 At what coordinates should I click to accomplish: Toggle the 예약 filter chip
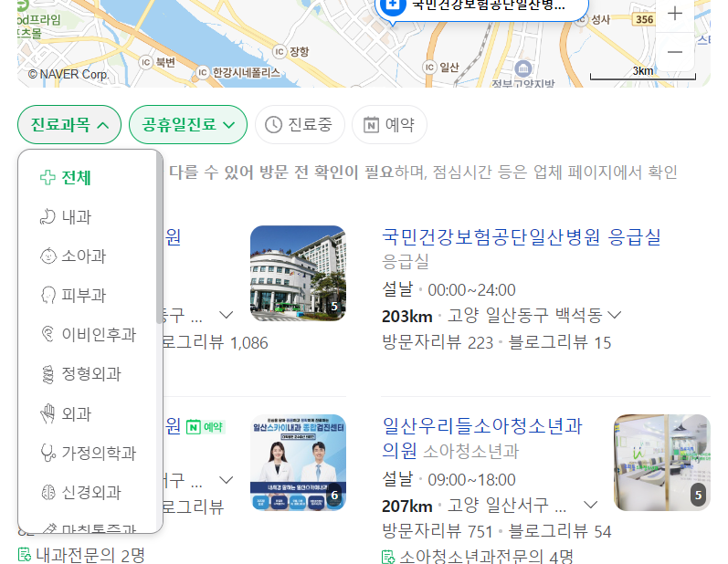click(x=389, y=125)
